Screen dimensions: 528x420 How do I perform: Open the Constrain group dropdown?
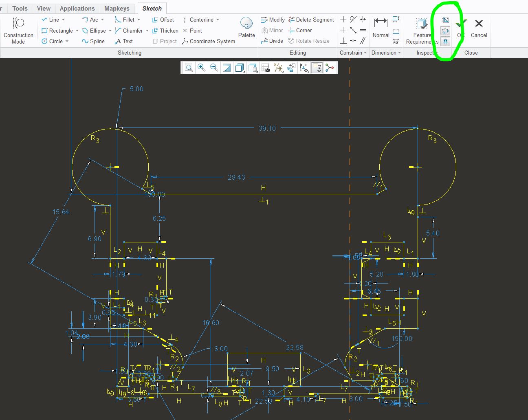(353, 53)
